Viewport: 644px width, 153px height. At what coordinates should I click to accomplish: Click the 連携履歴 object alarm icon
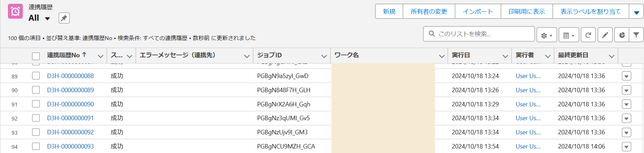[15, 12]
